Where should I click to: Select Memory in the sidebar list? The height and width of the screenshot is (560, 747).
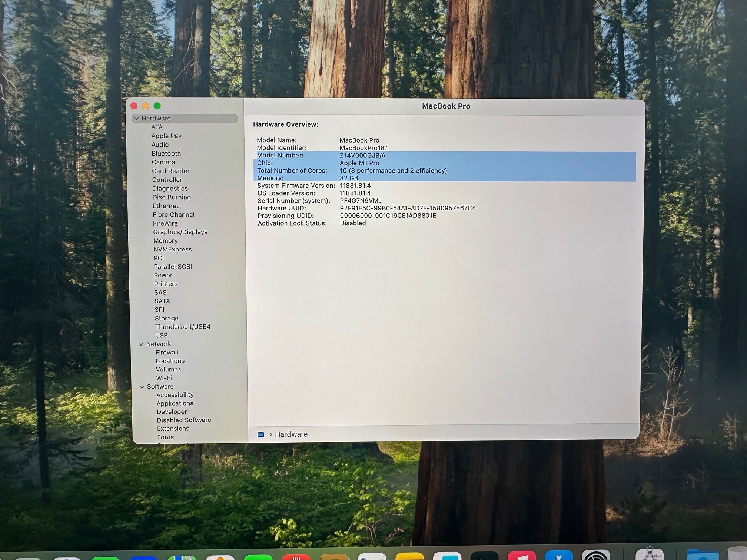coord(166,241)
